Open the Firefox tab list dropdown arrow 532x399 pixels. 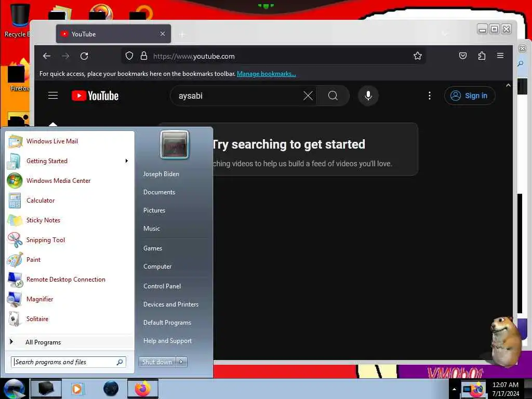click(445, 34)
